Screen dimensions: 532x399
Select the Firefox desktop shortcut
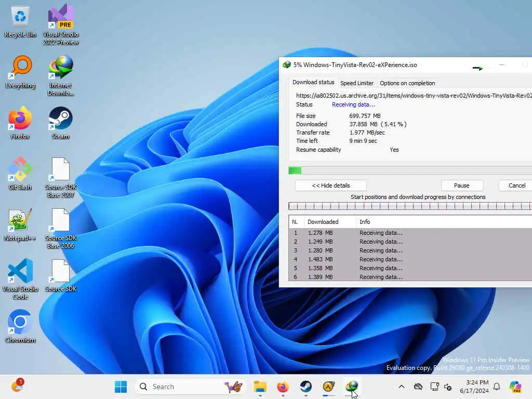click(x=20, y=123)
